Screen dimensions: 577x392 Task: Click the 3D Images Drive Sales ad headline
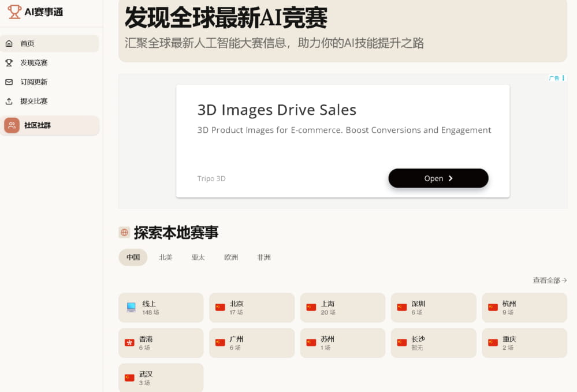(277, 110)
